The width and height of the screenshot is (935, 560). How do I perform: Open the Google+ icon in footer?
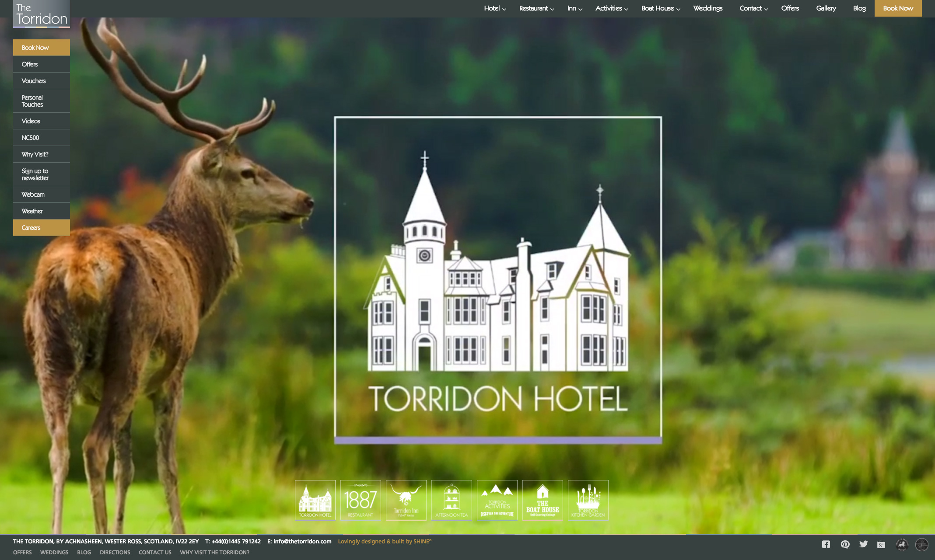click(881, 544)
